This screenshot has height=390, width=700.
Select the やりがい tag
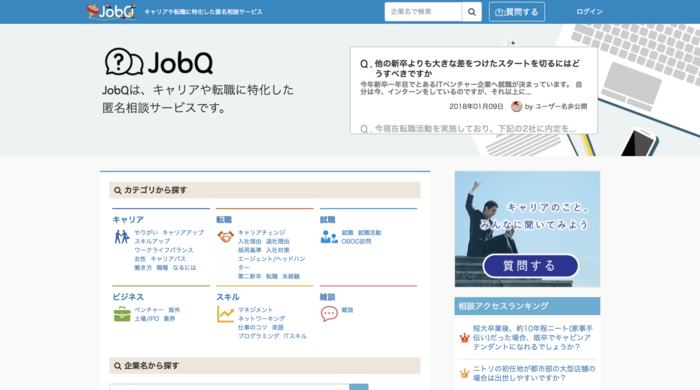(146, 232)
